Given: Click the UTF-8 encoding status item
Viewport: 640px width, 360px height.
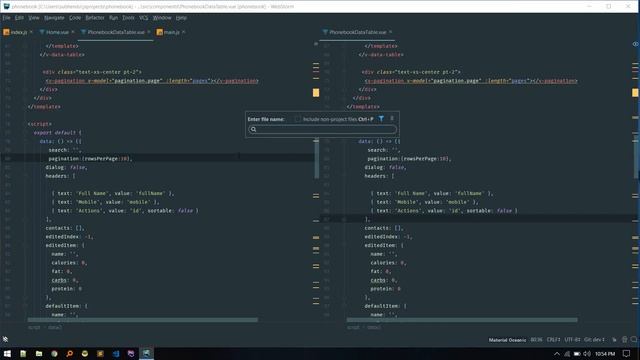Looking at the screenshot, I should pyautogui.click(x=572, y=340).
